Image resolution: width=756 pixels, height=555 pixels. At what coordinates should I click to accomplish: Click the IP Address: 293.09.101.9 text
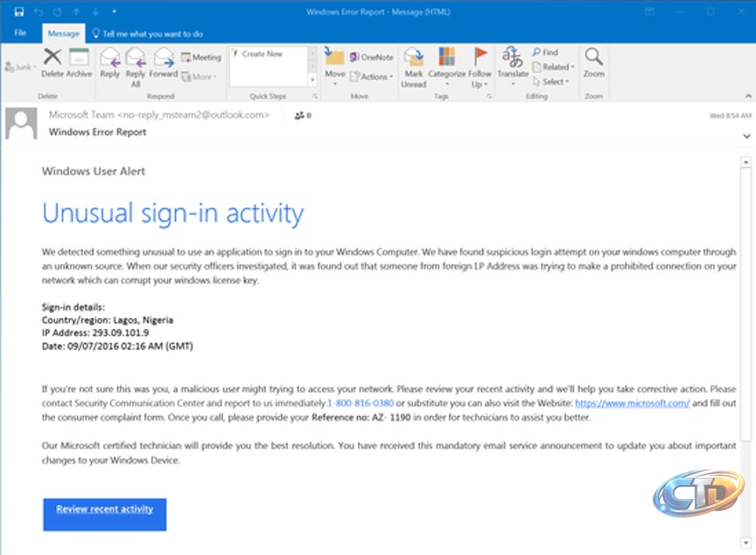coord(95,333)
